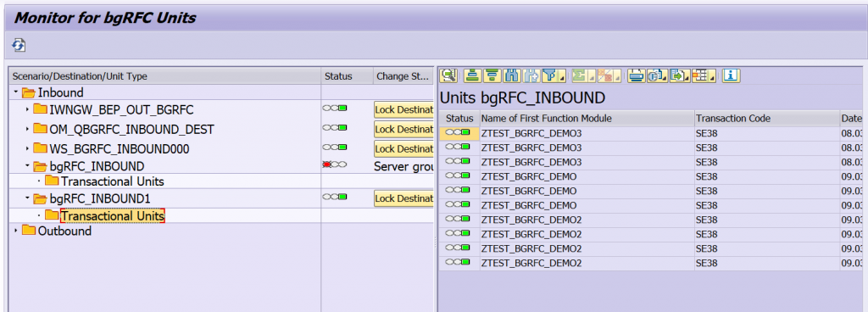
Task: Click the Name of First Function Module column header
Action: 587,119
